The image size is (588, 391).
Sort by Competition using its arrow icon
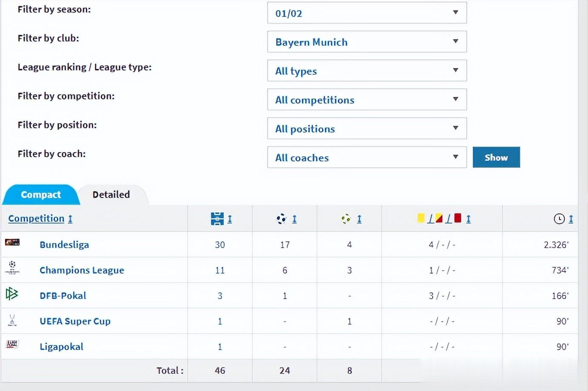[70, 219]
